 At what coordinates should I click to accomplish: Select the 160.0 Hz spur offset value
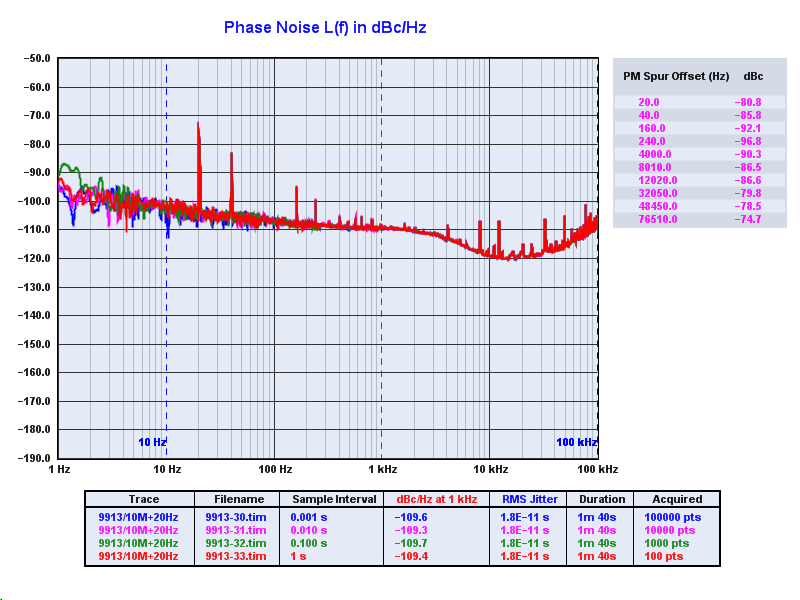point(652,129)
